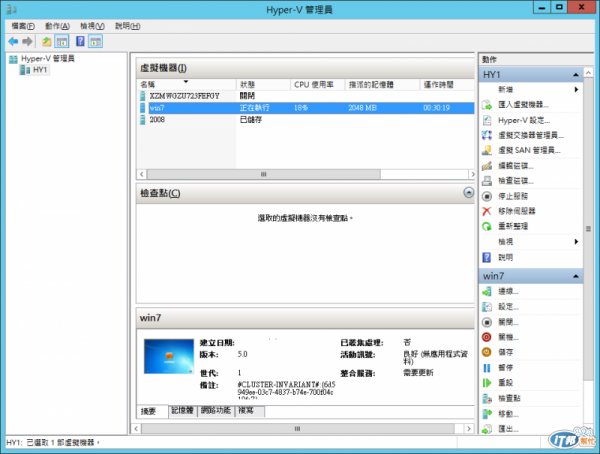600x454 pixels.
Task: Click the 2048 MB memory value
Action: point(362,108)
